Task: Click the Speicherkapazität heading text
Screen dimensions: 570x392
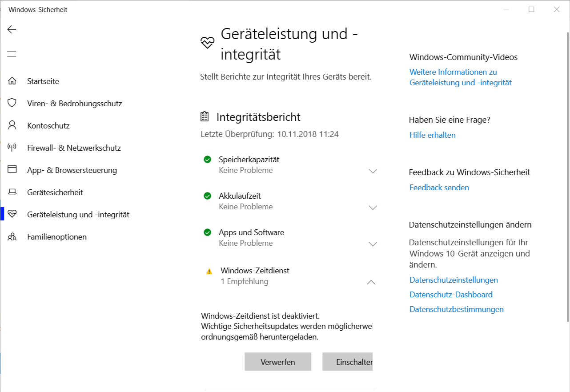Action: pyautogui.click(x=249, y=159)
